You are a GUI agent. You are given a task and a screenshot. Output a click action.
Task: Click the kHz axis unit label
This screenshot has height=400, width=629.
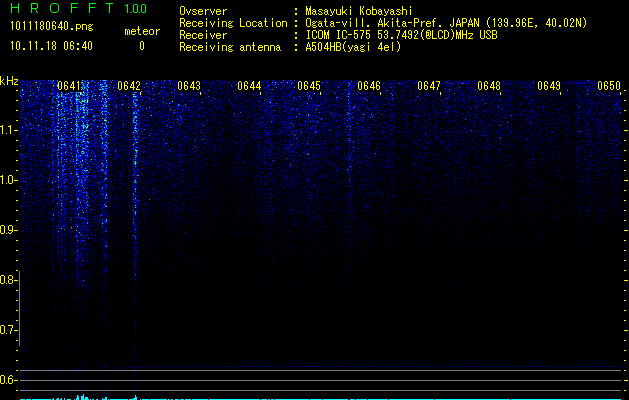[9, 81]
